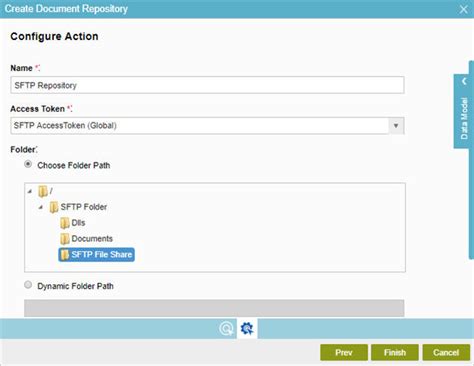Select Dynamic Folder Path radio button
The image size is (474, 366).
(x=28, y=285)
